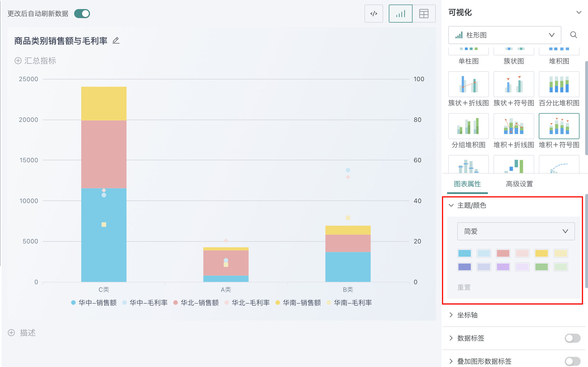Select the 簇状+折线图 chart thumbnail
The image size is (588, 367).
pos(468,84)
